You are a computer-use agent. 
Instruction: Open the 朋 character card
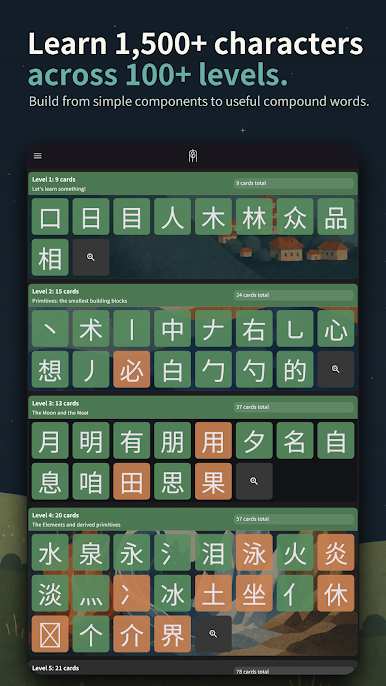coord(172,441)
